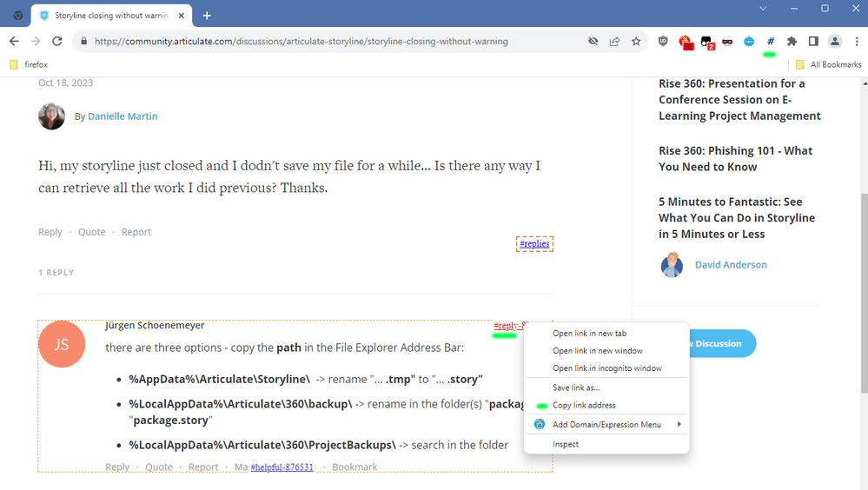This screenshot has height=490, width=868.
Task: Reply to Jürgen Schoenemeyer's answer
Action: pos(117,467)
